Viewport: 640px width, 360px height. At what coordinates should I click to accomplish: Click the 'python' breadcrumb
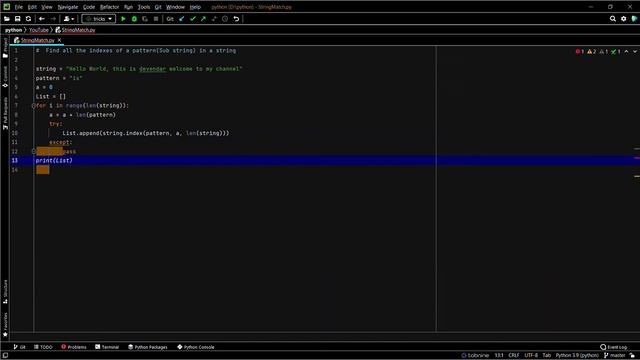tap(13, 30)
